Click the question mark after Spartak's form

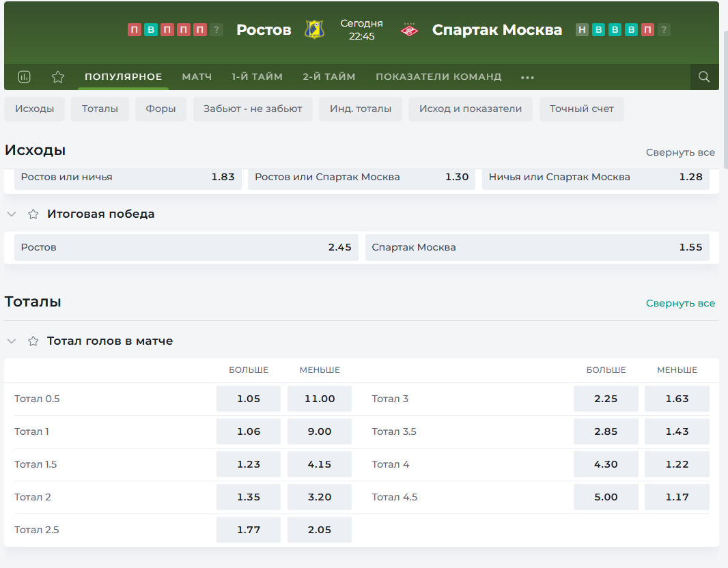[664, 30]
